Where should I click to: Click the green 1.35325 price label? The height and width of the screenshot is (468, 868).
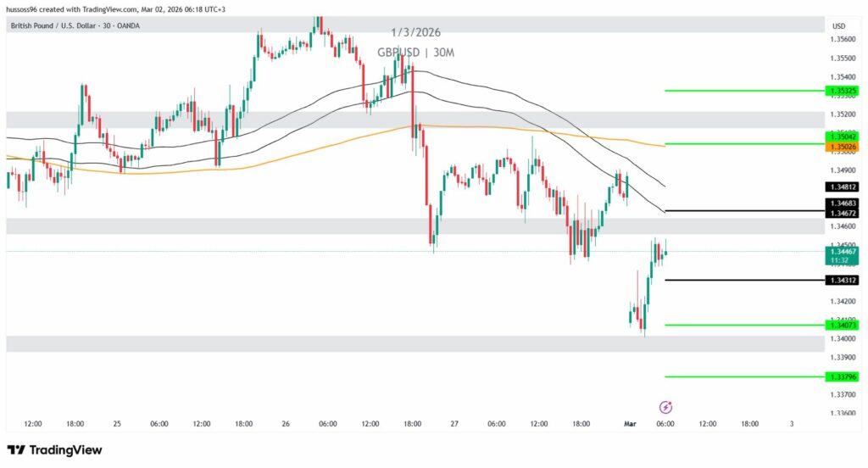tap(841, 91)
